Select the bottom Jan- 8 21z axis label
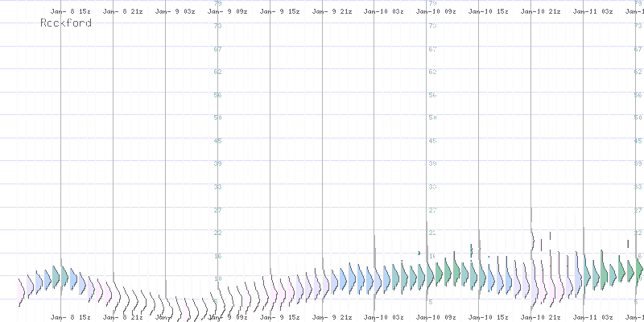 coord(122,317)
